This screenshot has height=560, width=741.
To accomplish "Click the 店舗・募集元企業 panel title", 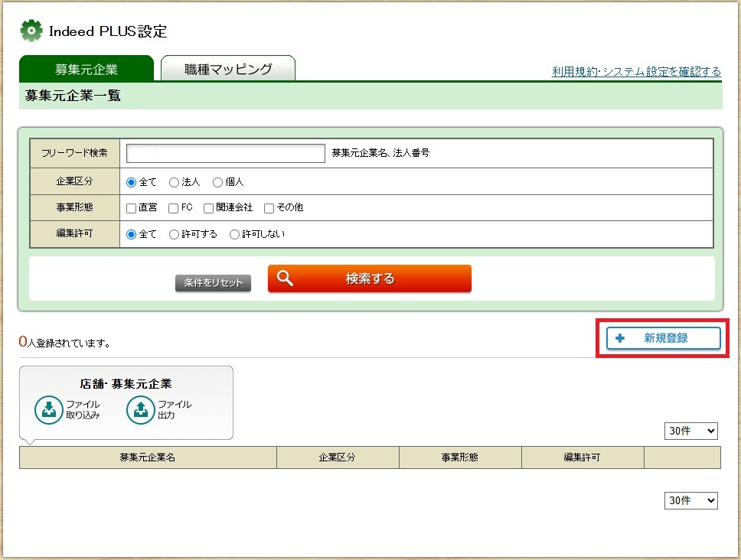I will click(126, 383).
